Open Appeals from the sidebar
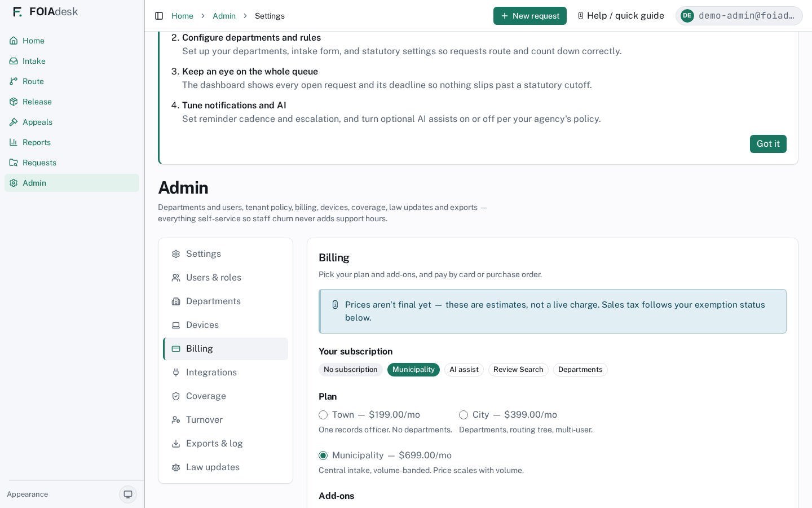812x508 pixels. coord(72,122)
